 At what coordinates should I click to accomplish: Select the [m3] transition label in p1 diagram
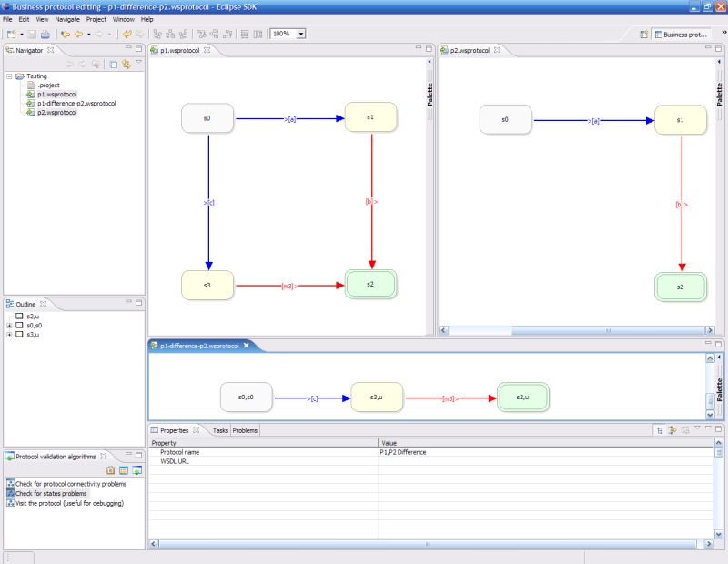(x=289, y=286)
